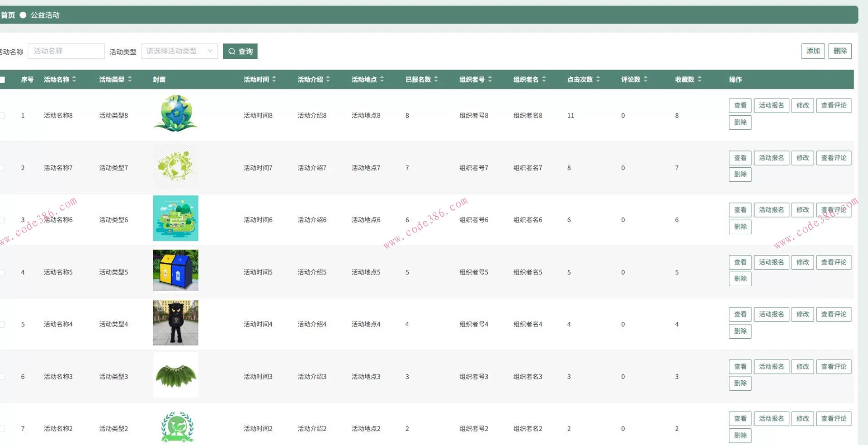Delete row 活动名称6 with 删除
This screenshot has height=445, width=868.
click(x=740, y=227)
